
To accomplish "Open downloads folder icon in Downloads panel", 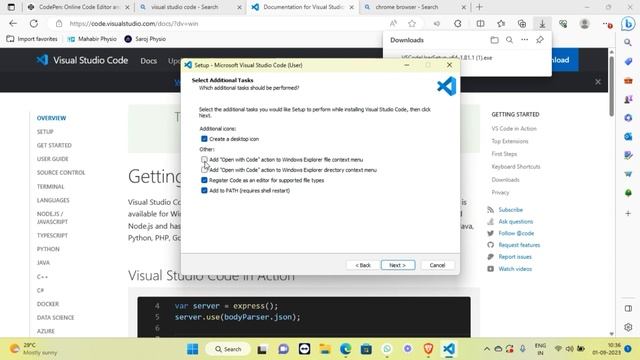I will point(494,40).
